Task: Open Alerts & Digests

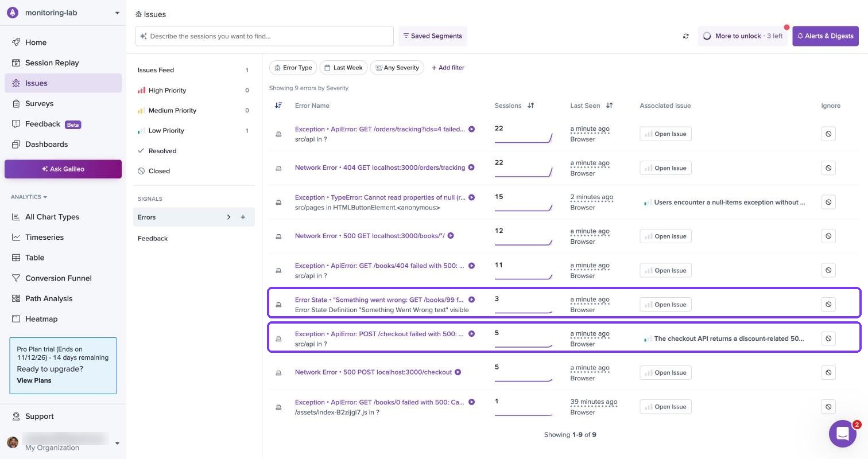Action: [x=826, y=36]
